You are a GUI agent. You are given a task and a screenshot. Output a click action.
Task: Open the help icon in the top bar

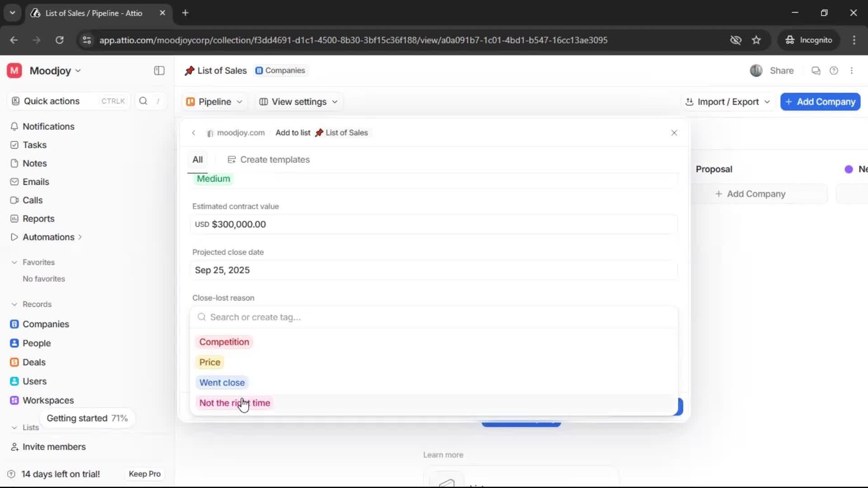coord(834,70)
